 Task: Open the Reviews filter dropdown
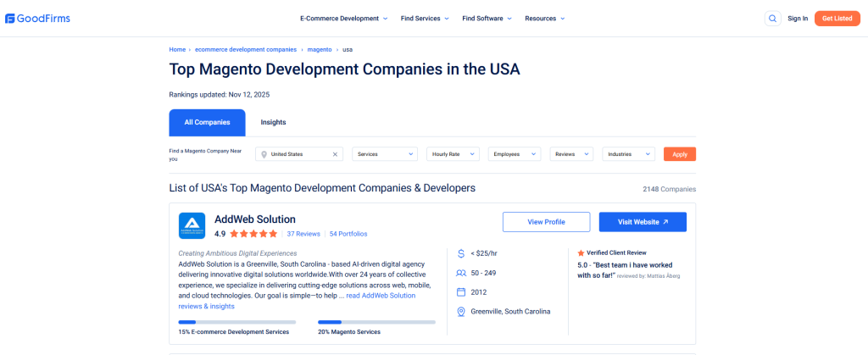pyautogui.click(x=571, y=154)
